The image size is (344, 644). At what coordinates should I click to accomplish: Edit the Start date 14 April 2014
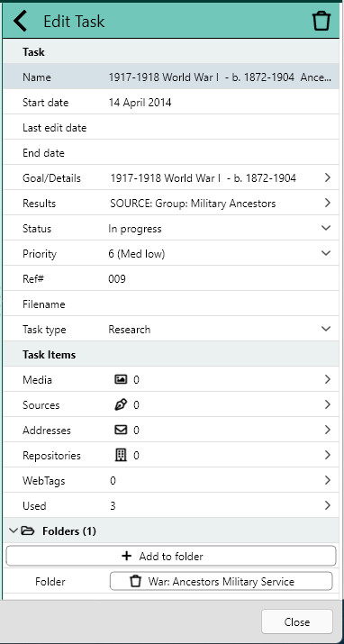(x=140, y=103)
